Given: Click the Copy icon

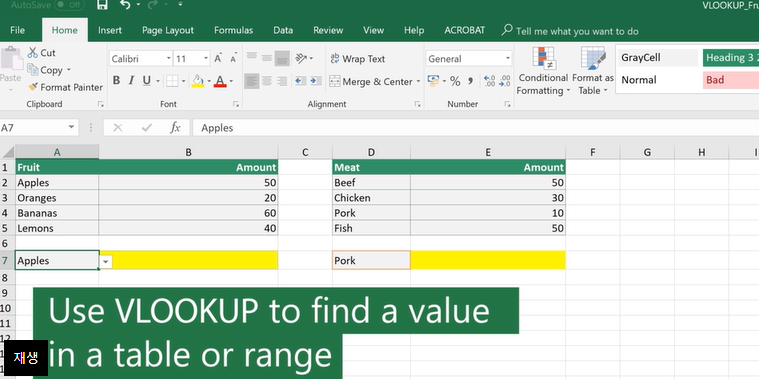Looking at the screenshot, I should pos(32,70).
